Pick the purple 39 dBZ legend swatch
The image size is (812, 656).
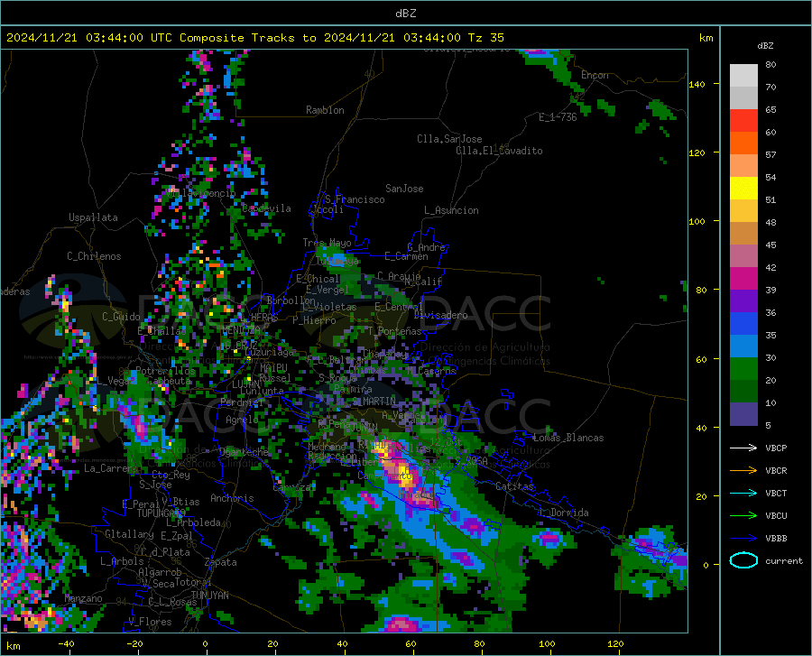click(x=743, y=301)
